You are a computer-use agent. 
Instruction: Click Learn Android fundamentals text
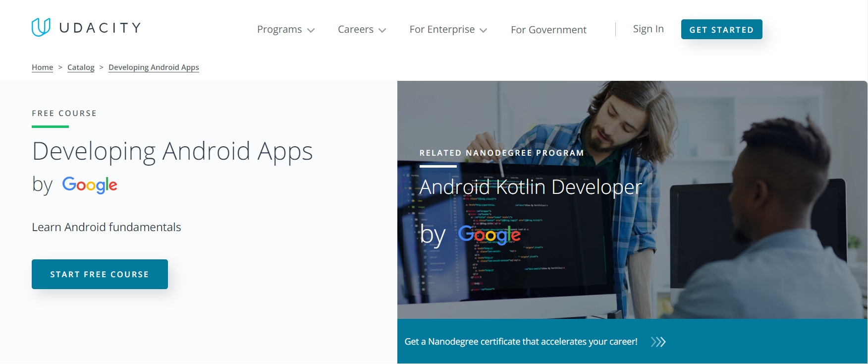[x=107, y=227]
